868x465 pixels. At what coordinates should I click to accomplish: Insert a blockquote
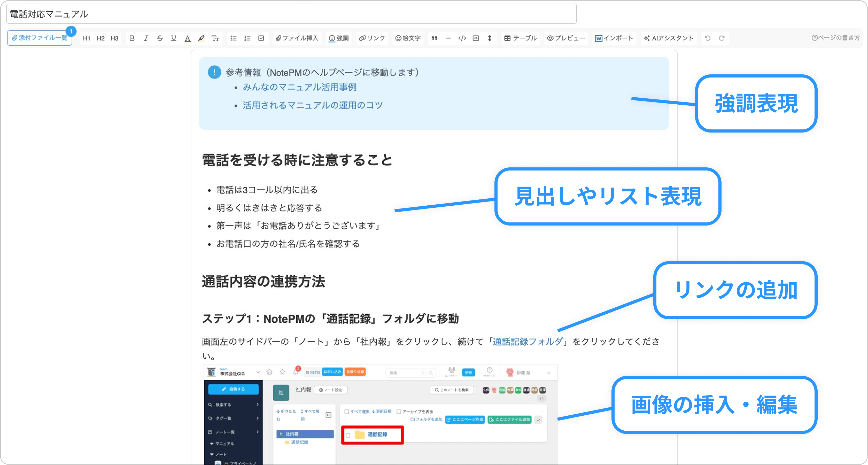434,38
